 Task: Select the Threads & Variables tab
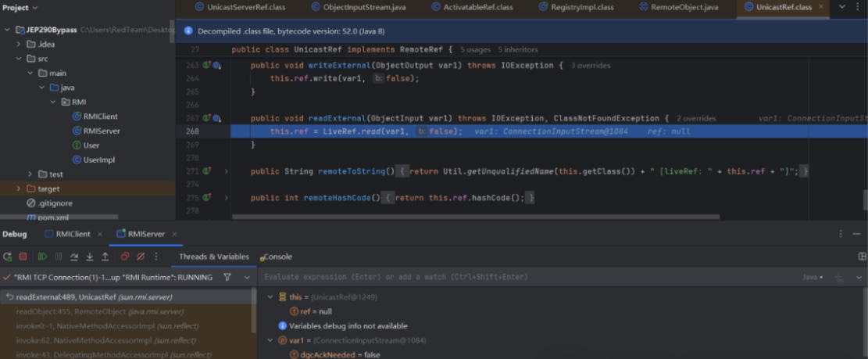pos(213,257)
